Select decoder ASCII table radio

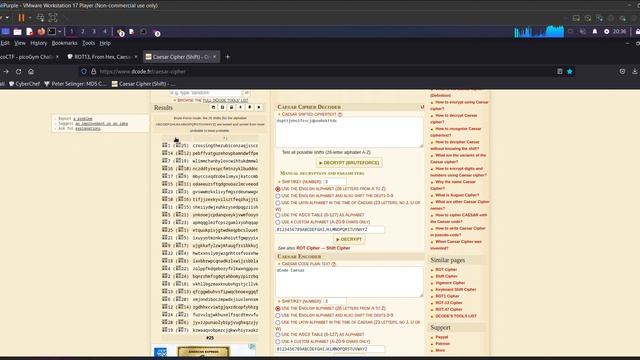[278, 215]
